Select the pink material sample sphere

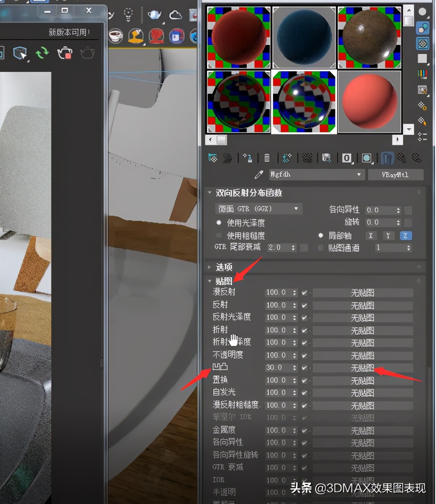click(369, 102)
